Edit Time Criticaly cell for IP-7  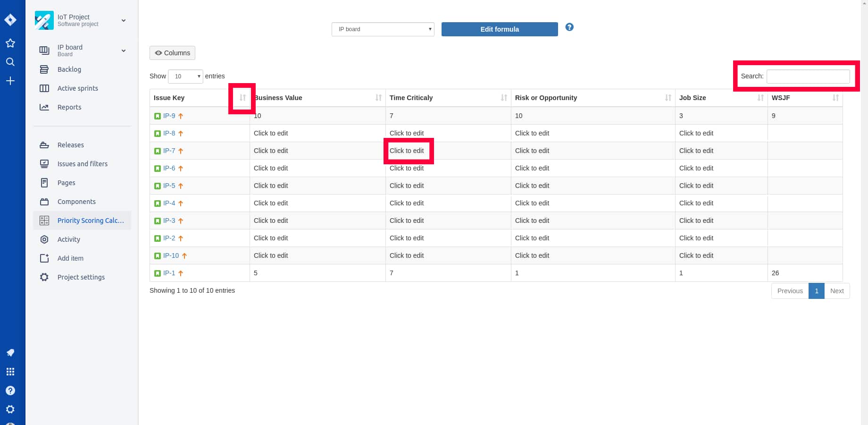point(407,151)
